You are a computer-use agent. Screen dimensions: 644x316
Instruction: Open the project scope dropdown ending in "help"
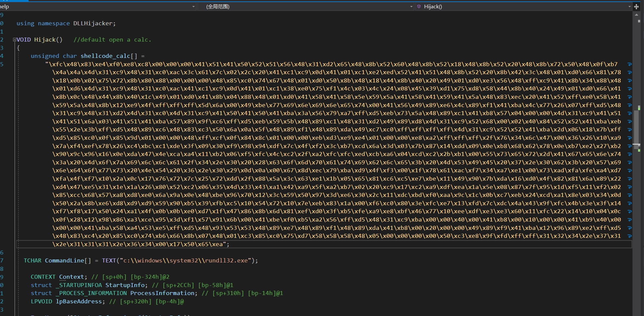(98, 6)
